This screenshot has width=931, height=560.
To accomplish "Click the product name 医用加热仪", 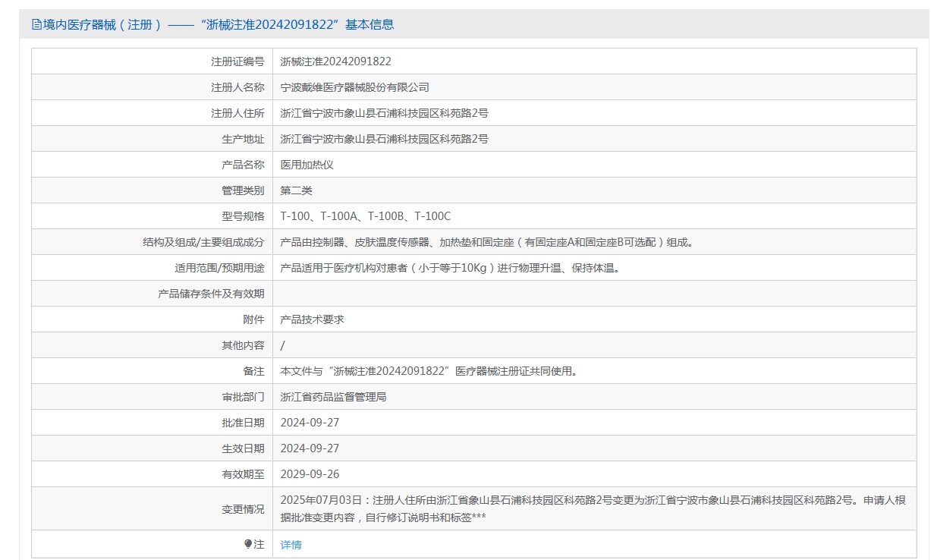I will tap(307, 165).
